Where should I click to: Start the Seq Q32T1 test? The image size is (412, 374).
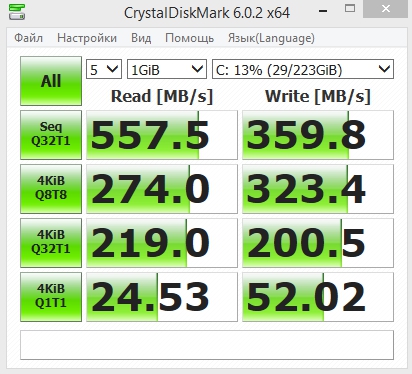pos(51,135)
